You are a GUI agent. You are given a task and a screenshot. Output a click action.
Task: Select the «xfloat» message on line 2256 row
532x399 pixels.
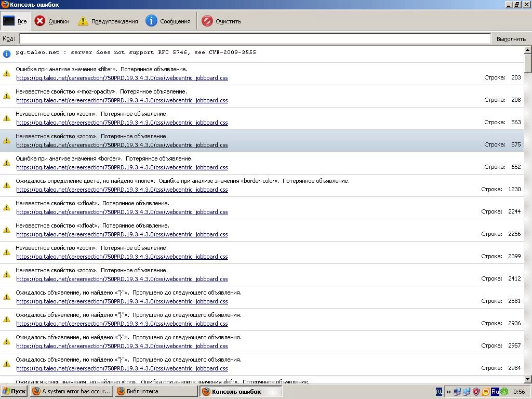click(x=92, y=226)
